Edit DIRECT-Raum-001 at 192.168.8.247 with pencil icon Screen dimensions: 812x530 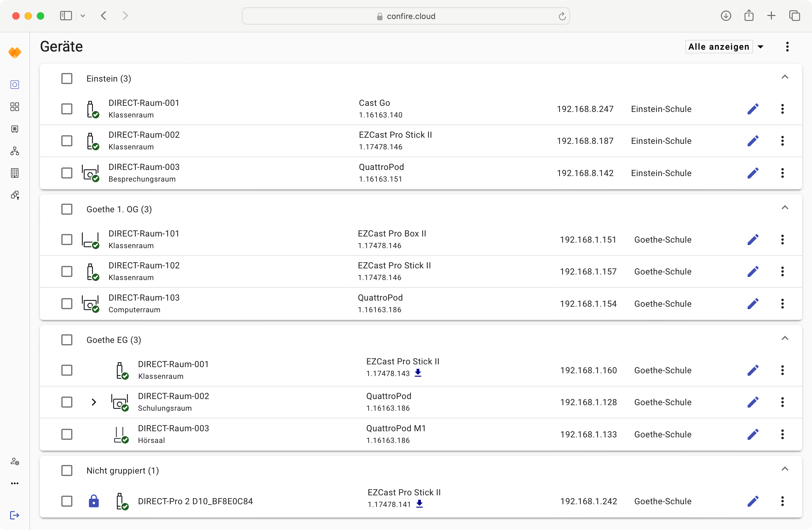click(x=753, y=109)
